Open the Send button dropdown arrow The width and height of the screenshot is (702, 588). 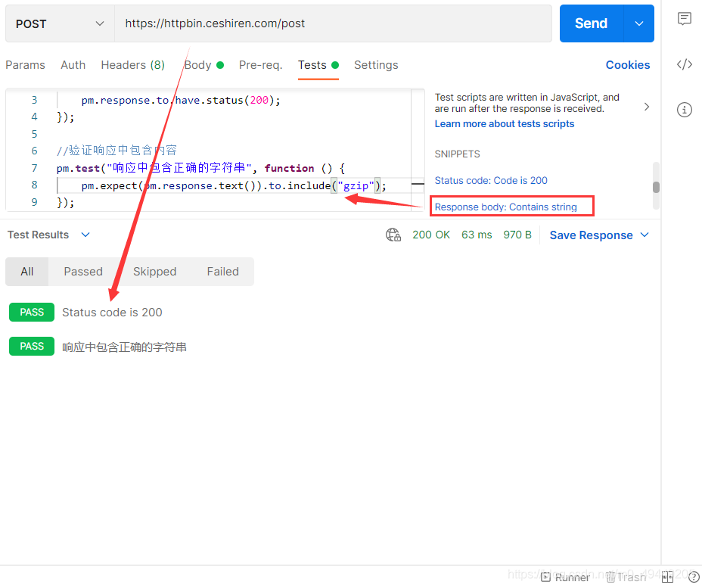click(639, 23)
